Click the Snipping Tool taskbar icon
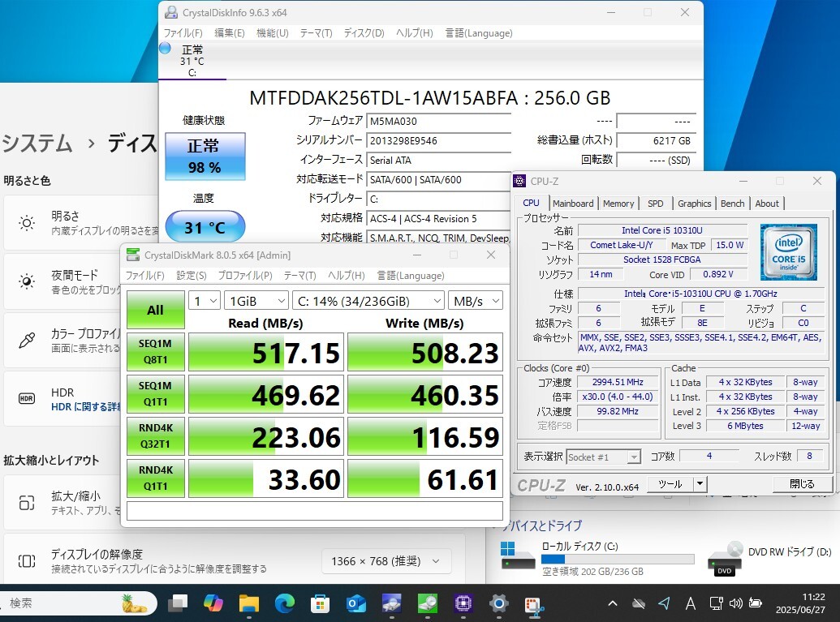The width and height of the screenshot is (840, 622). [534, 603]
